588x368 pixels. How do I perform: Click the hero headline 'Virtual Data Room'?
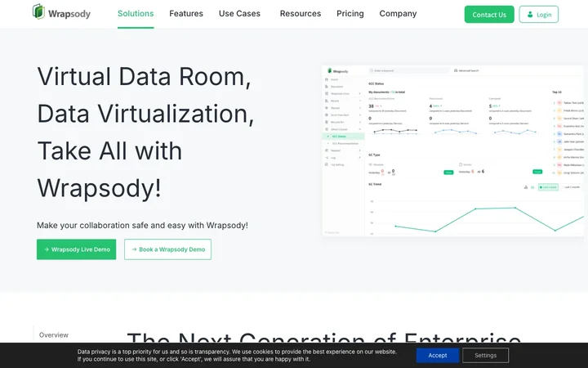click(144, 76)
